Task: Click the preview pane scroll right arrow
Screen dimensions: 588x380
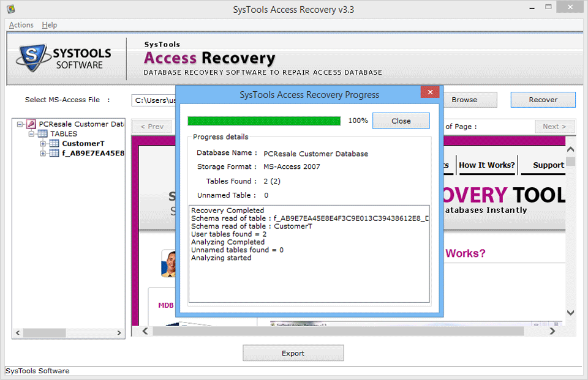Action: [x=552, y=331]
